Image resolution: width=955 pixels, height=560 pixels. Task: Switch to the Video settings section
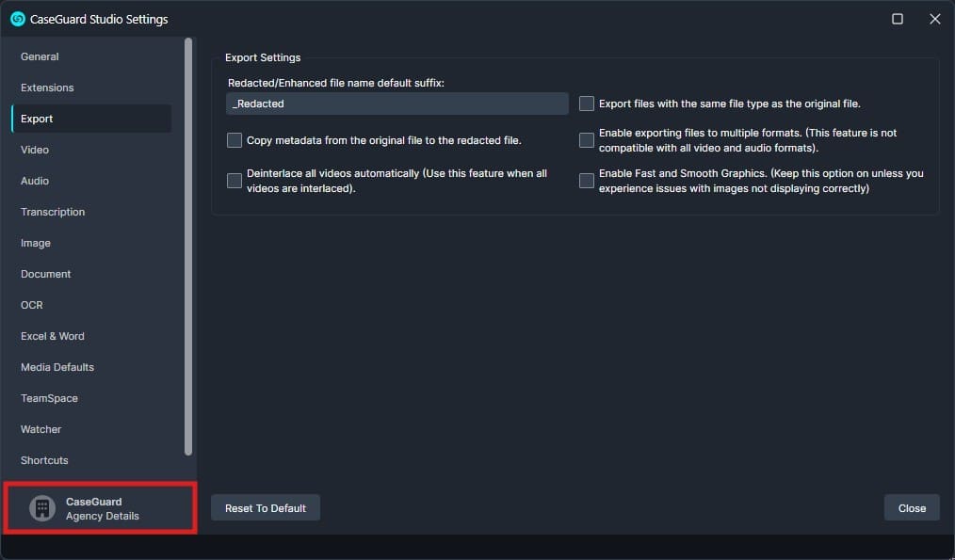pos(34,149)
